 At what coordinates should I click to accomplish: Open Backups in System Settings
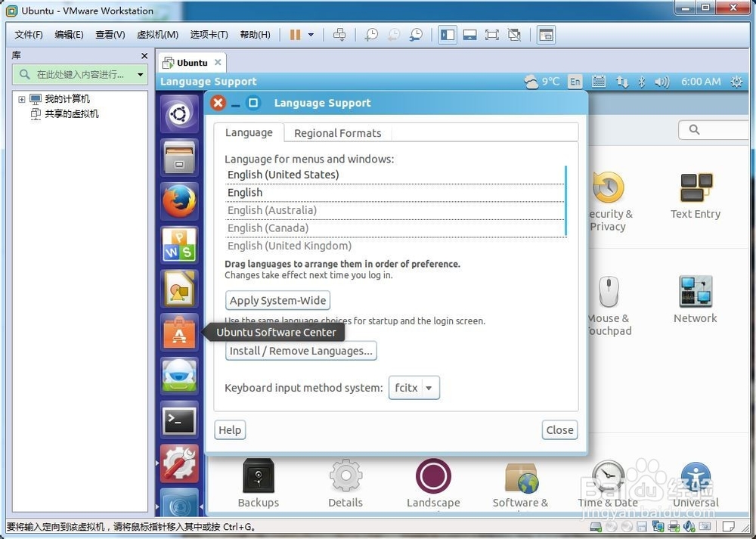pos(259,484)
